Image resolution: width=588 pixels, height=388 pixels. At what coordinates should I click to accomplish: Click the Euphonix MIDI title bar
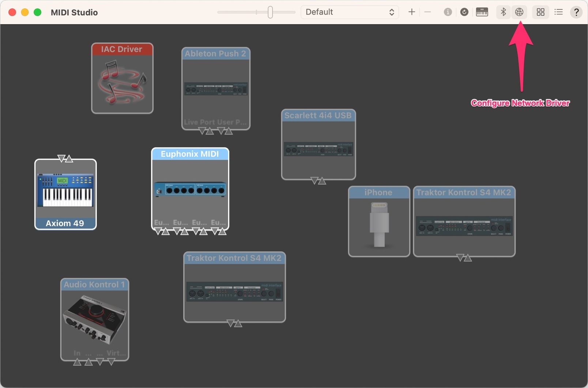(190, 154)
